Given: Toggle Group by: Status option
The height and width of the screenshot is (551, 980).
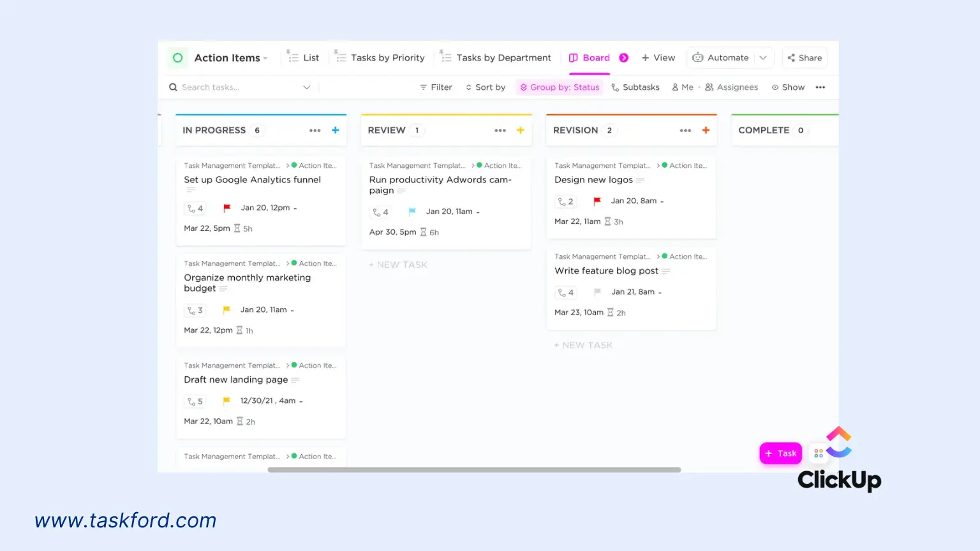Looking at the screenshot, I should tap(560, 87).
